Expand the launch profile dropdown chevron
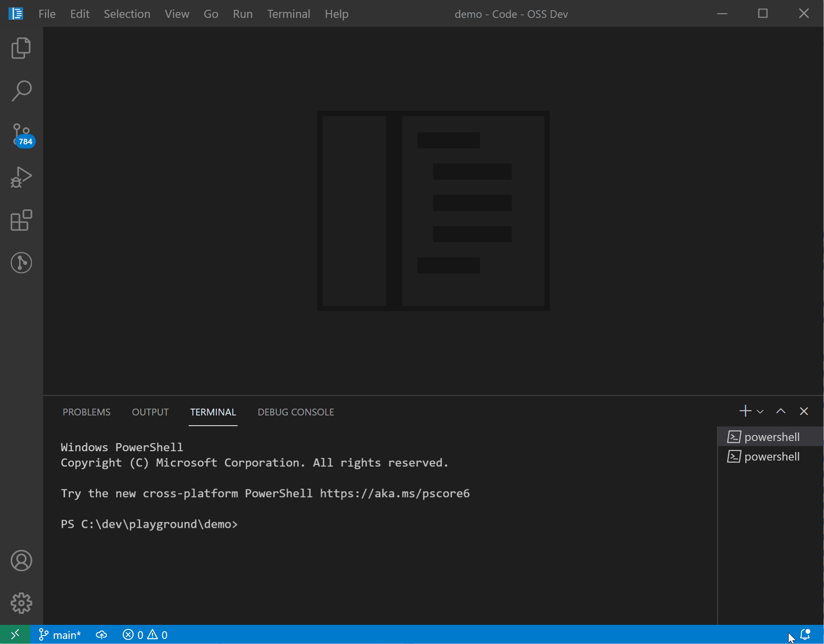This screenshot has height=644, width=824. (760, 412)
